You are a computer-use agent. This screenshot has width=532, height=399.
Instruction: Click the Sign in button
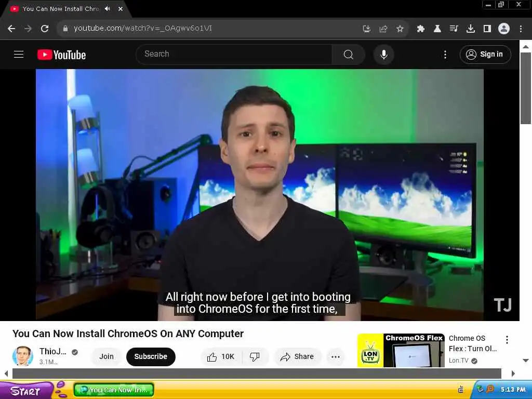pos(485,54)
